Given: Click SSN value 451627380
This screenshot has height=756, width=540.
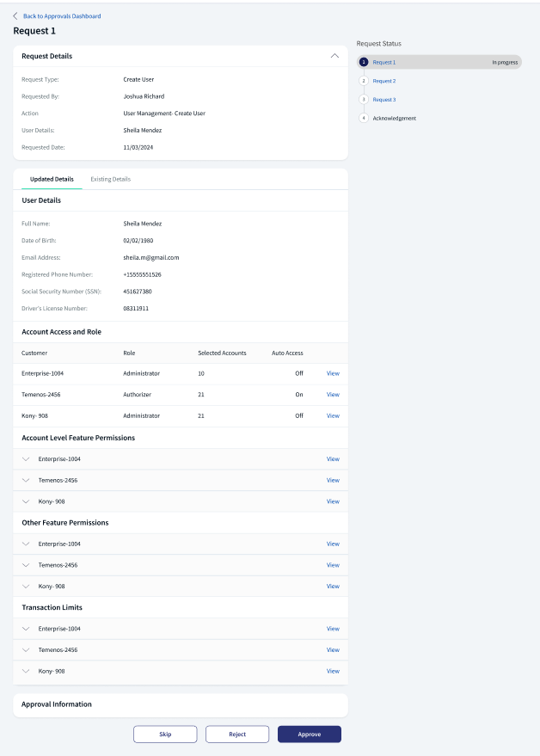Looking at the screenshot, I should click(x=138, y=292).
